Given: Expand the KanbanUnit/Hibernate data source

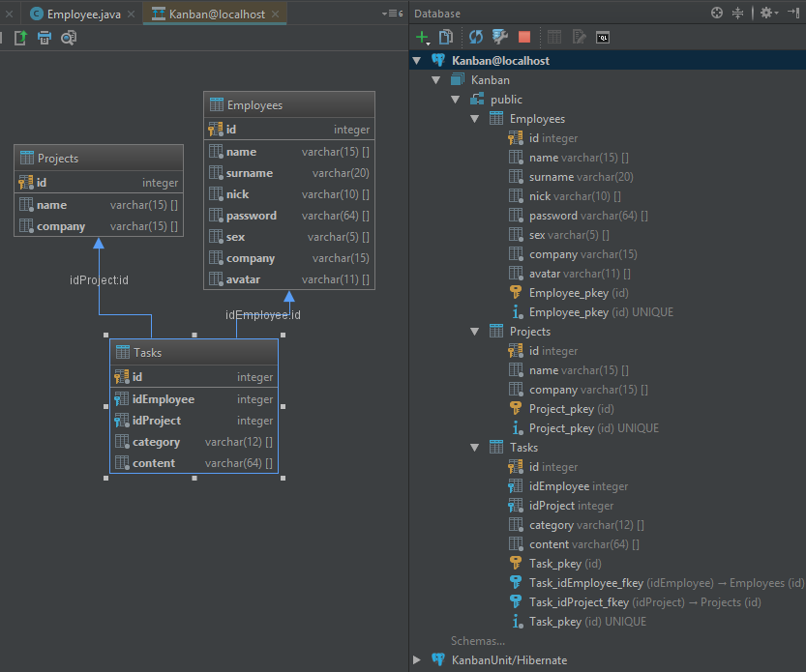Looking at the screenshot, I should coord(417,659).
